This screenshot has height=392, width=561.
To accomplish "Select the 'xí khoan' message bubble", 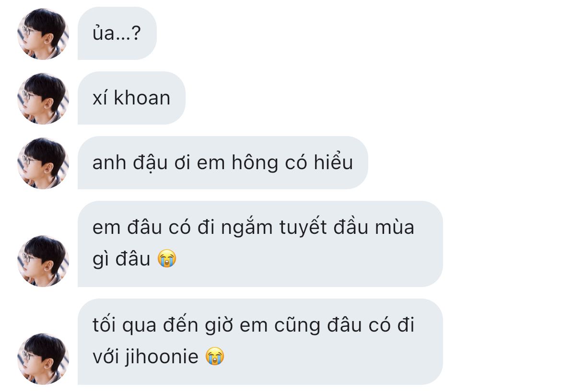I will [x=131, y=98].
